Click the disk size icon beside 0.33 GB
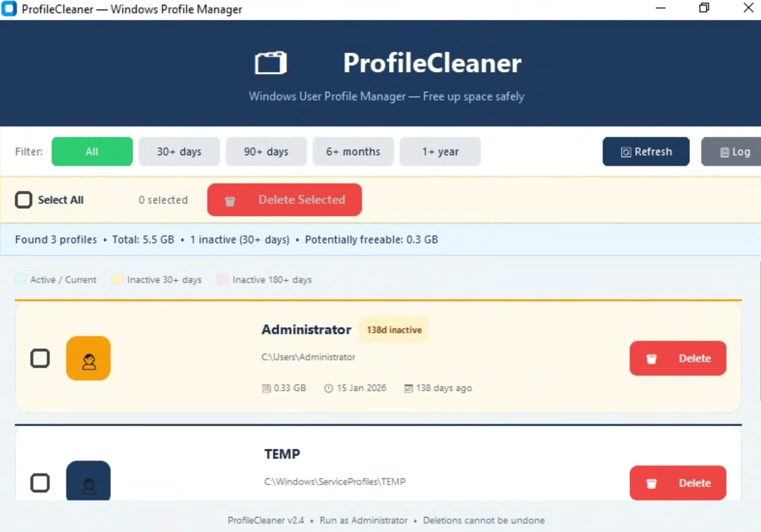 point(266,388)
